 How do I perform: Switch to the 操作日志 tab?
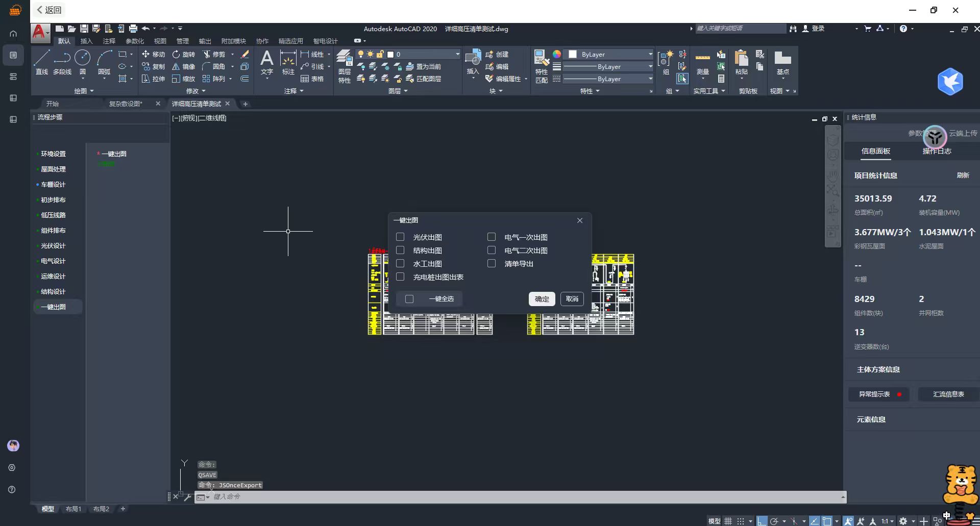(x=937, y=151)
